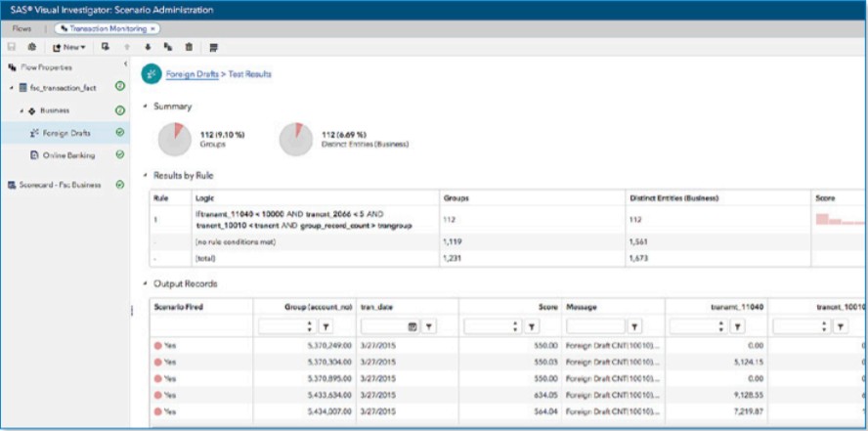Screen dimensions: 868x431
Task: Click the rule 1 logic expression cell
Action: (x=316, y=220)
